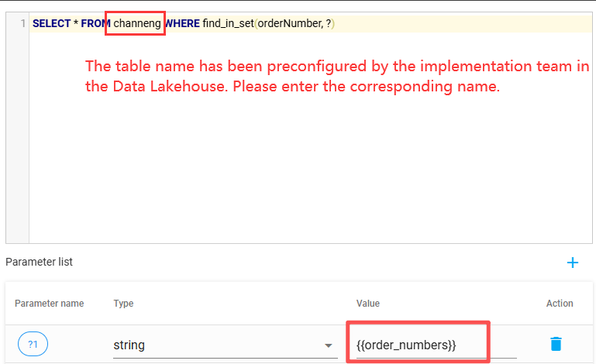Click the find_in_set function name
Image resolution: width=596 pixels, height=364 pixels.
pos(228,24)
